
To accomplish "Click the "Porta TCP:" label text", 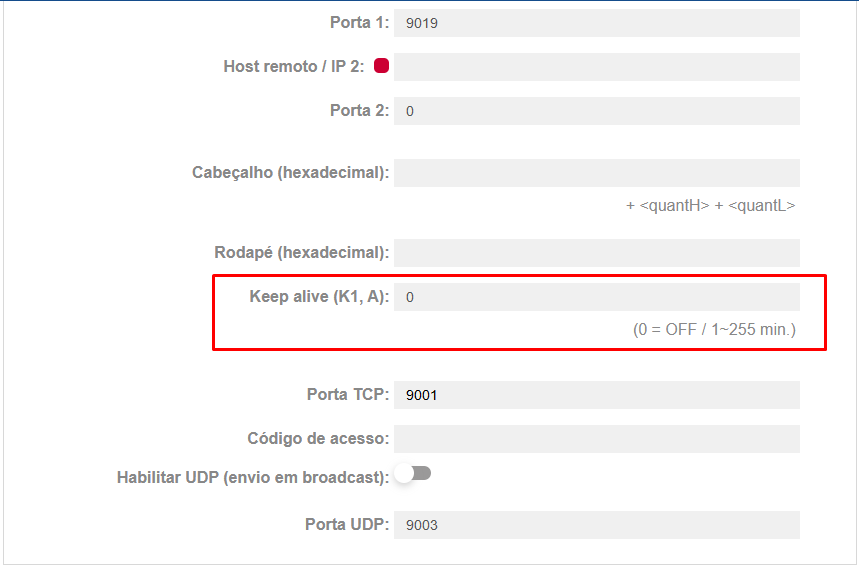I will point(347,395).
